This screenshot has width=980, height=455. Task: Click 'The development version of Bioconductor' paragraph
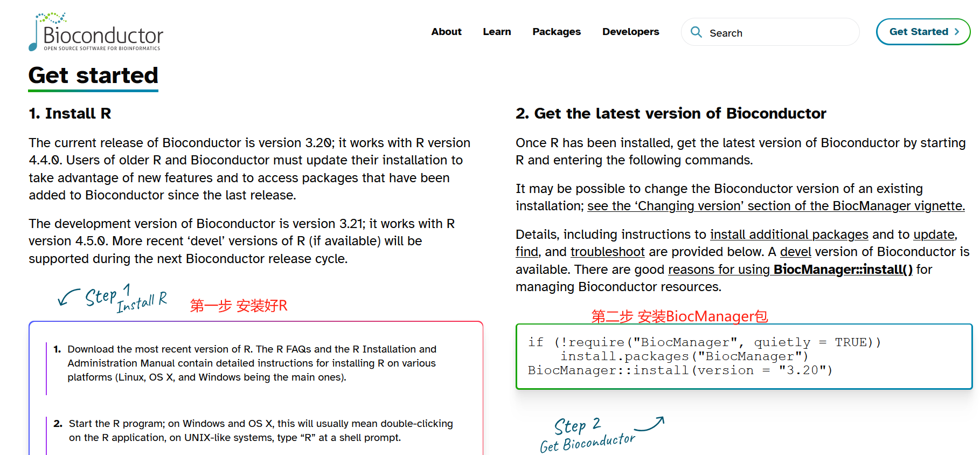(242, 241)
